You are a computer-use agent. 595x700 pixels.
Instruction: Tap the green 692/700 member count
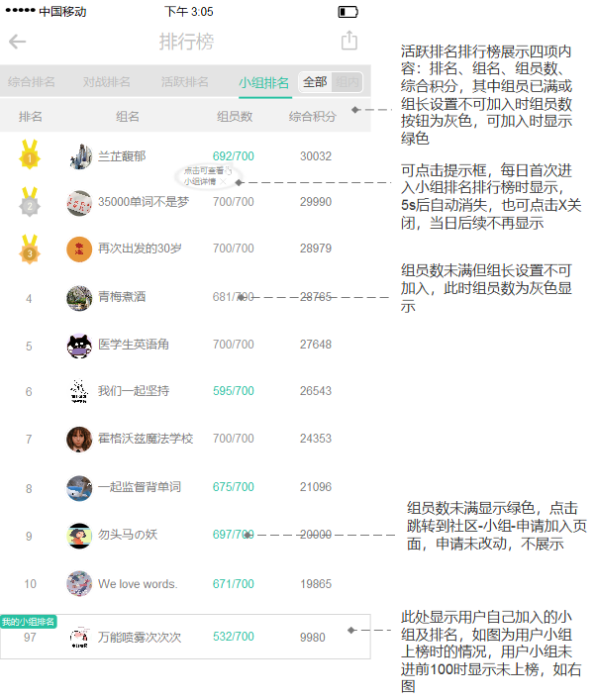click(233, 156)
